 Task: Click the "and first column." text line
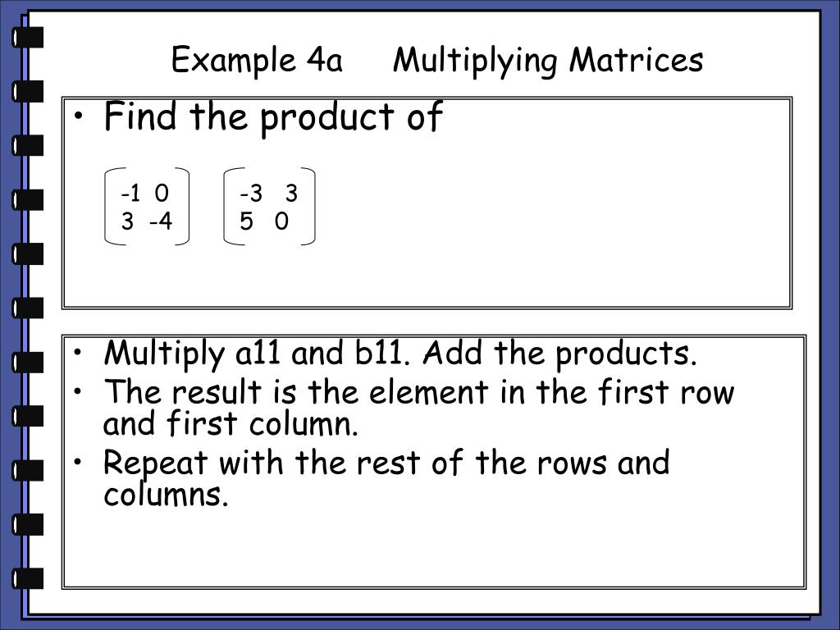[231, 423]
